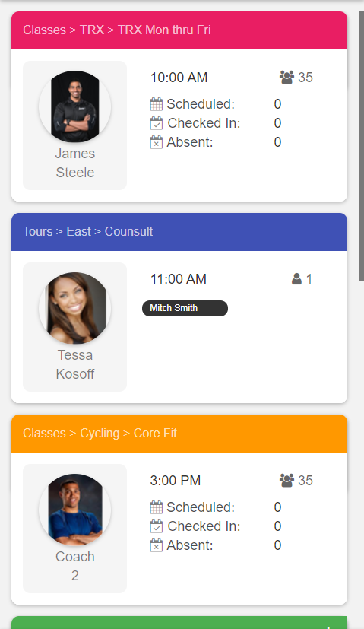Open Coach 2's profile photo

pos(75,510)
